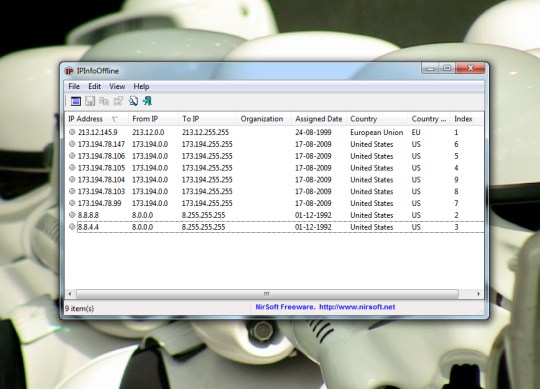Click the row icon beside 8.8.4.4
Screen dimensions: 540x389
pyautogui.click(x=72, y=227)
